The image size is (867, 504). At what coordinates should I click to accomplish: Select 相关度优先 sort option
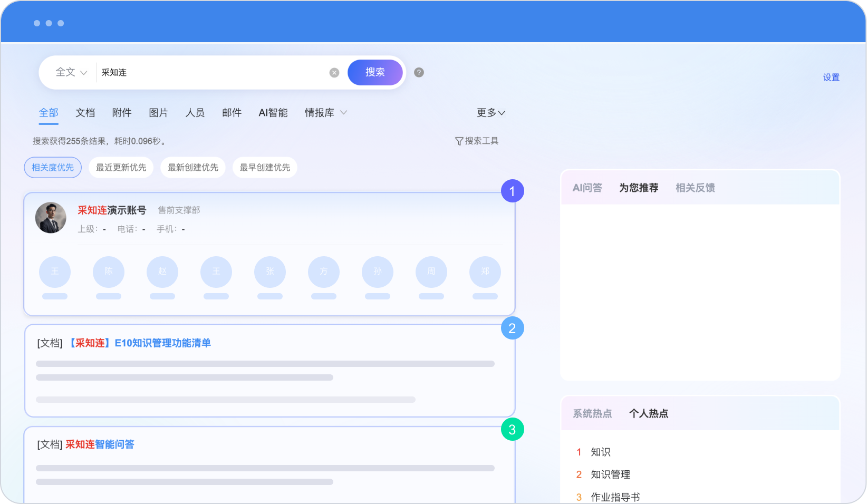53,168
